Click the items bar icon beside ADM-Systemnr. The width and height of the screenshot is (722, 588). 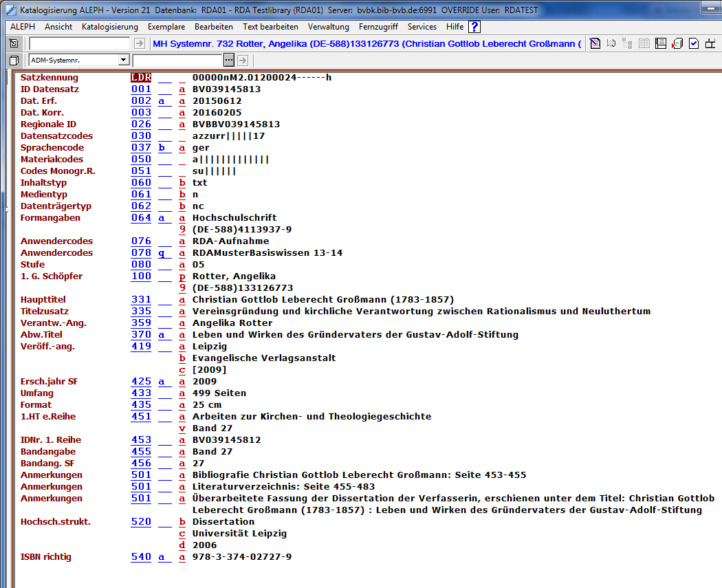(x=14, y=60)
